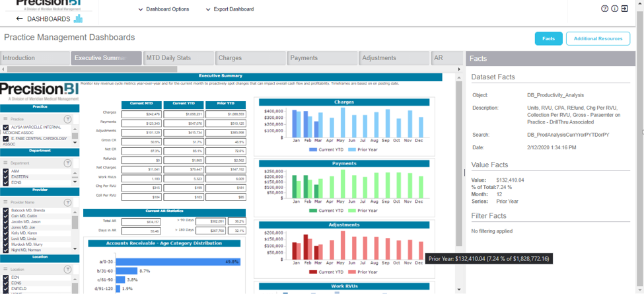
Task: Click the a/0-30 AR age bar
Action: click(178, 262)
